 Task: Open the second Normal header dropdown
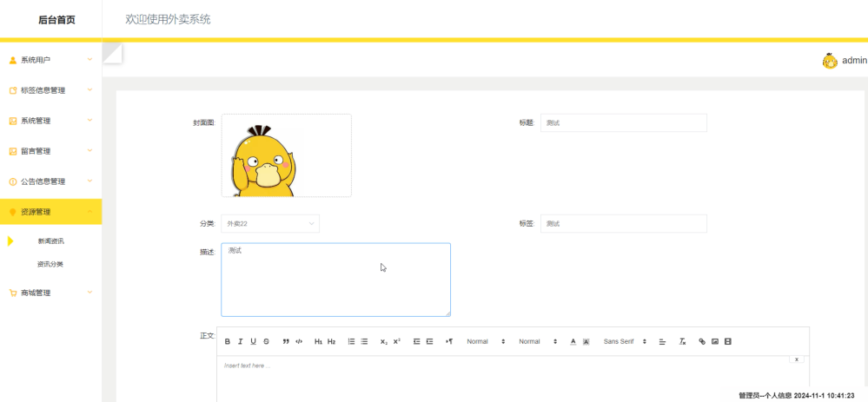[x=538, y=342]
